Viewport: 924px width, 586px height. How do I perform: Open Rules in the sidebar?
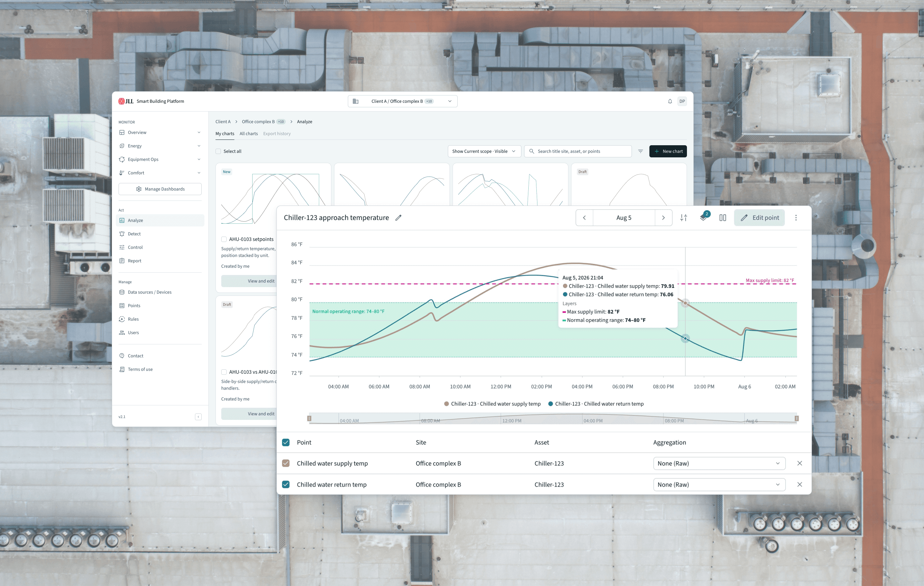click(x=160, y=319)
